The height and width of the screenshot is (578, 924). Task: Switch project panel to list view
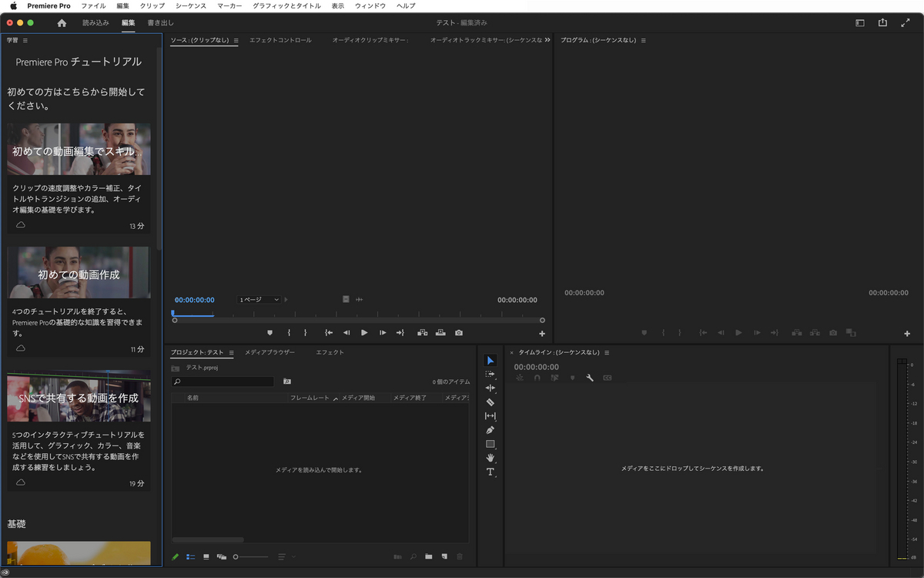pyautogui.click(x=191, y=556)
